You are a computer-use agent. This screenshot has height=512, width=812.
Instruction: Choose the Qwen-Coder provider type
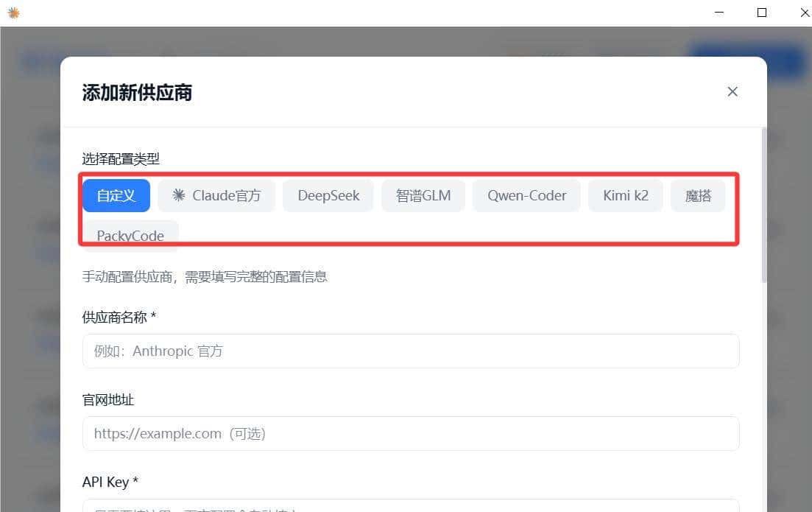(526, 195)
